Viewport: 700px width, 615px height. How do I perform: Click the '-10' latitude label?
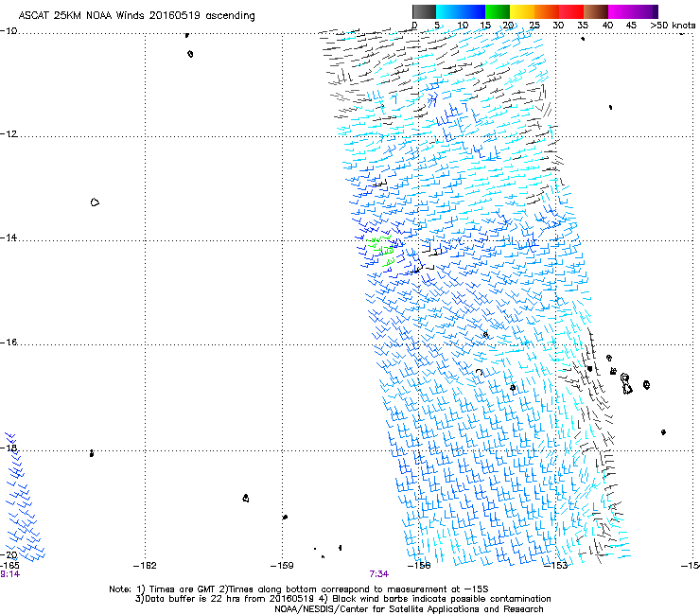[x=9, y=31]
